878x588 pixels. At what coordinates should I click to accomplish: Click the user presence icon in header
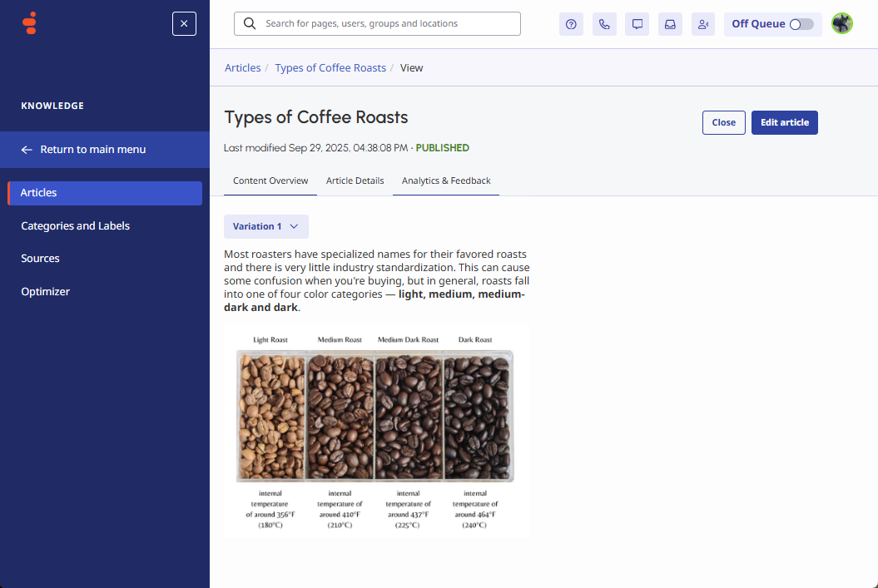point(703,24)
